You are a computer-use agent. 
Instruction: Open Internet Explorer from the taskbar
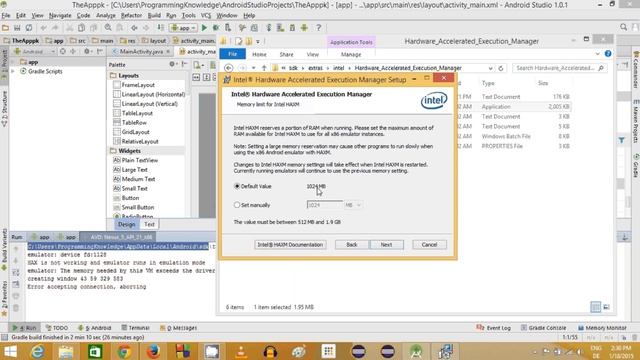coord(38,351)
